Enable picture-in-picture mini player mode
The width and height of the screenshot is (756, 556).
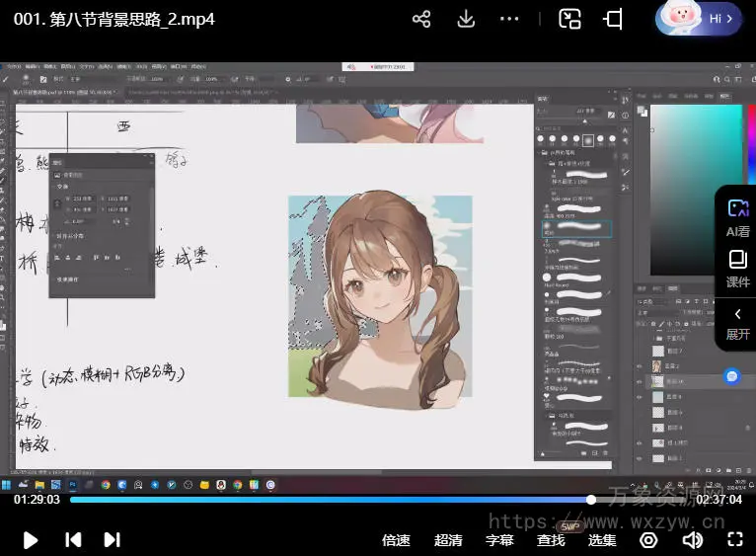[x=569, y=19]
